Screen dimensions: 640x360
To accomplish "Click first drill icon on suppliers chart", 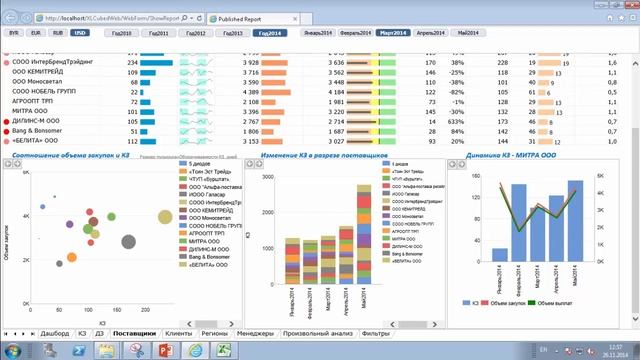I will 249,164.
